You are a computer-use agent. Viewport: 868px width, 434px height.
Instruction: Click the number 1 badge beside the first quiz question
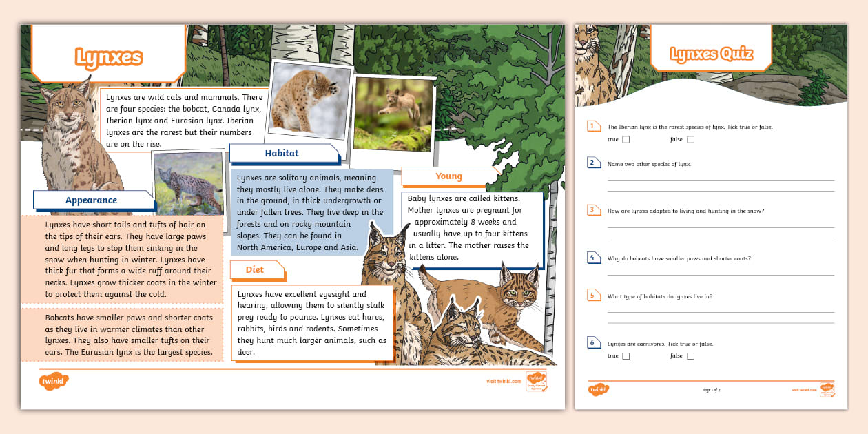(593, 126)
